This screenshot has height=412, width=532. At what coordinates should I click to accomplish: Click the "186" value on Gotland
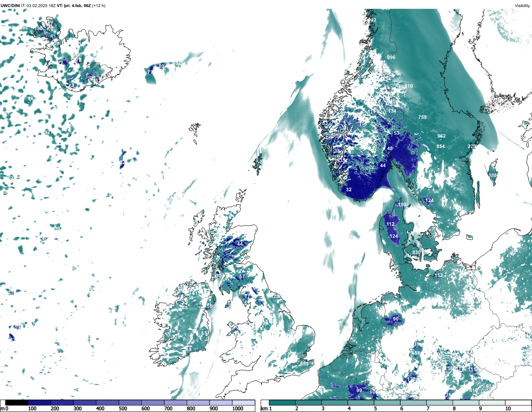[x=493, y=175]
